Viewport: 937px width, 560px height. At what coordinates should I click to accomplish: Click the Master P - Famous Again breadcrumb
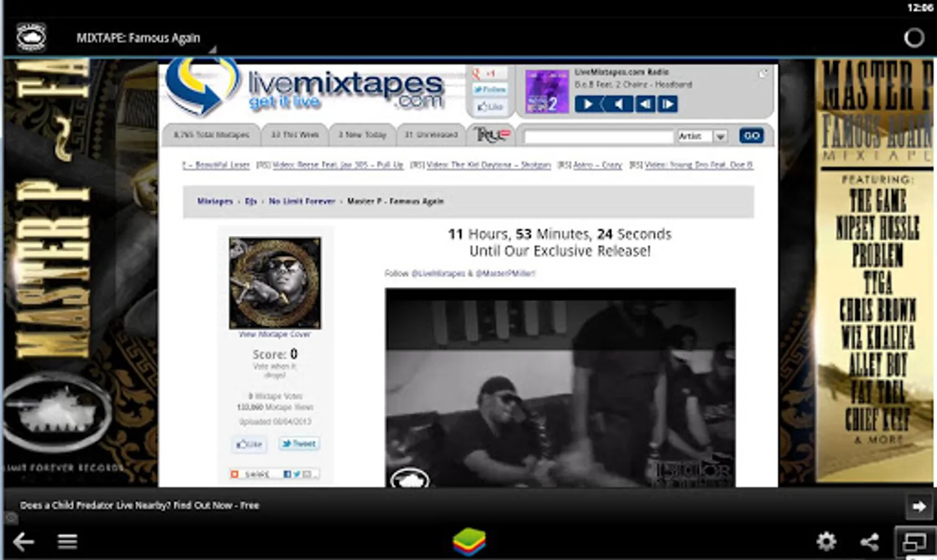pyautogui.click(x=395, y=201)
